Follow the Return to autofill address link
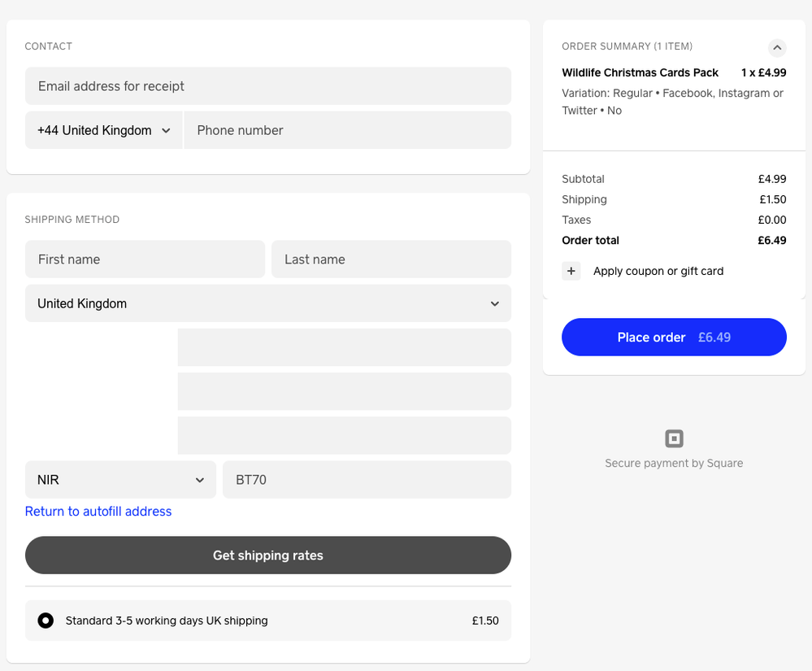The image size is (812, 671). point(98,512)
